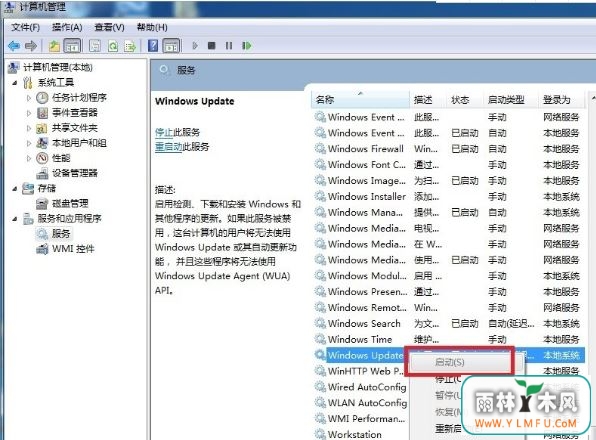
Task: Click the gear icon of Windows Time
Action: (x=320, y=339)
